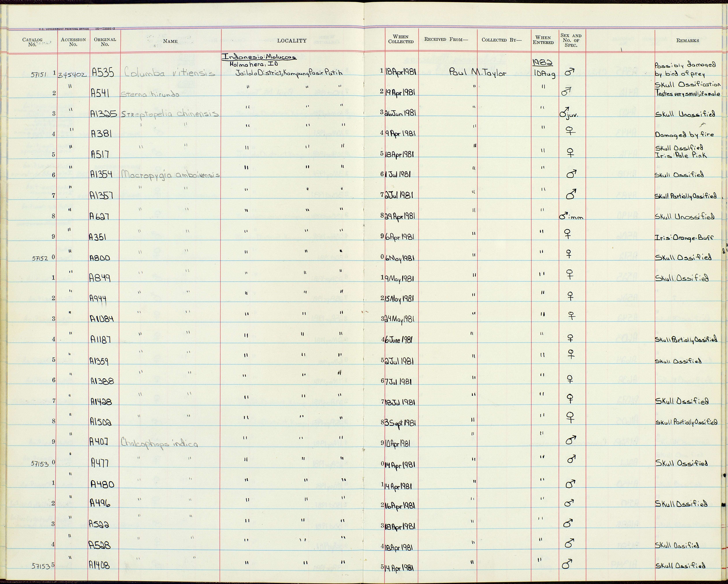This screenshot has height=584, width=728.
Task: Select original number A1325
Action: tap(104, 114)
